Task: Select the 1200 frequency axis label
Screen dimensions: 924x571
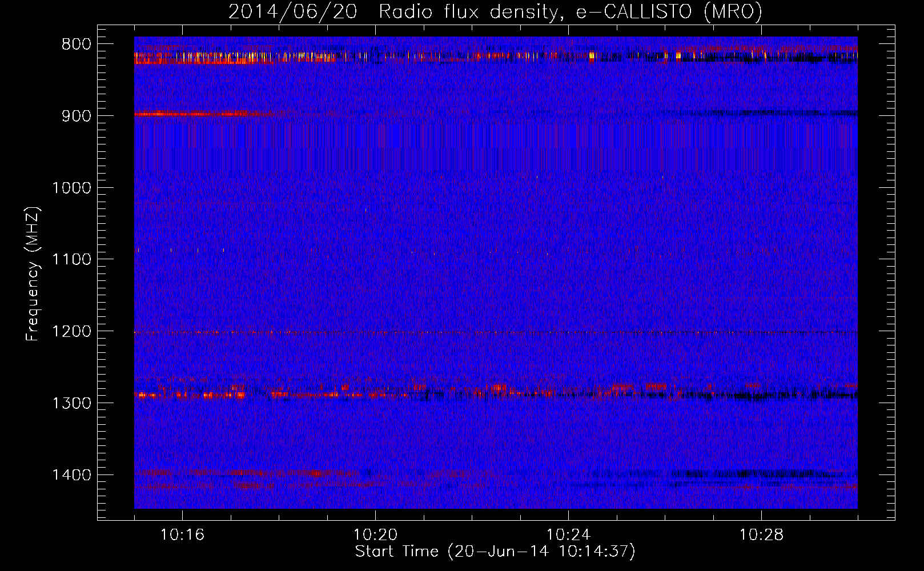Action: pos(71,332)
